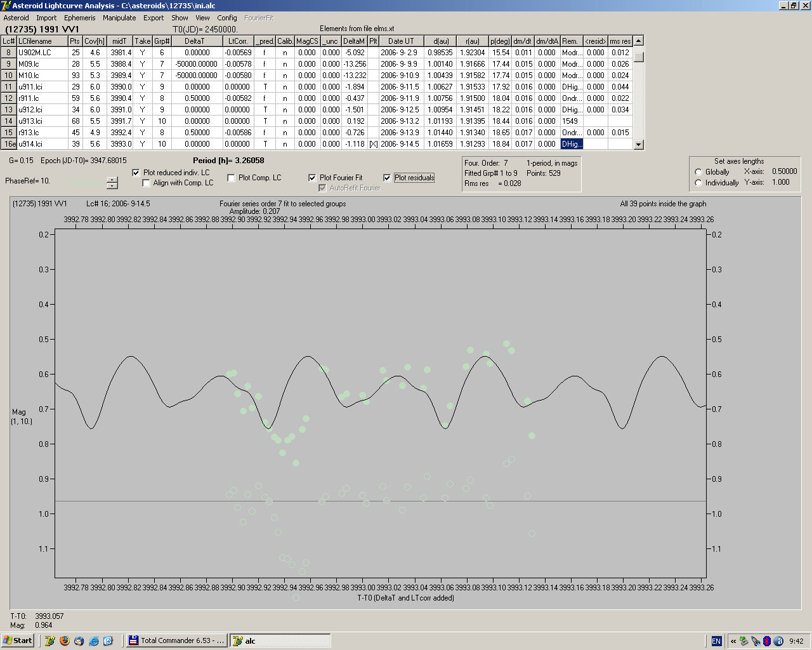Click the blue 'a' tray icon
Image resolution: width=812 pixels, height=650 pixels.
[x=778, y=641]
